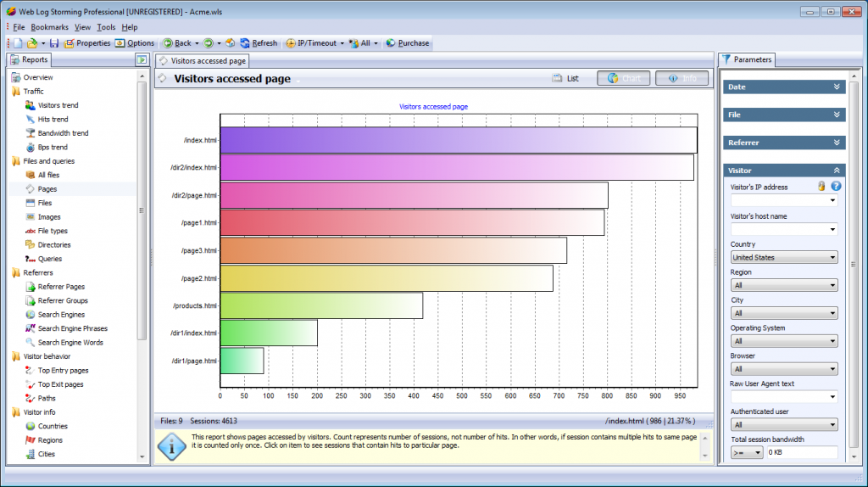Click the lock icon beside Visitor's IP address
The image size is (868, 487).
tap(821, 187)
